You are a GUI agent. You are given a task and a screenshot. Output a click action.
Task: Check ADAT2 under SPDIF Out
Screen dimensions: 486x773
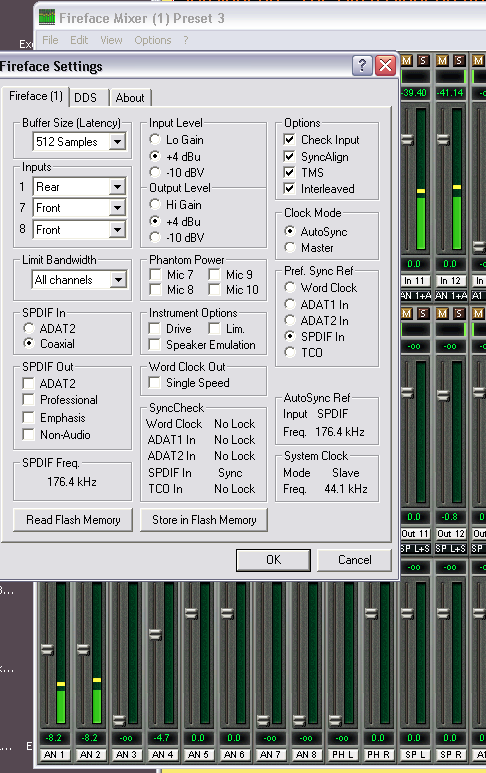point(29,383)
